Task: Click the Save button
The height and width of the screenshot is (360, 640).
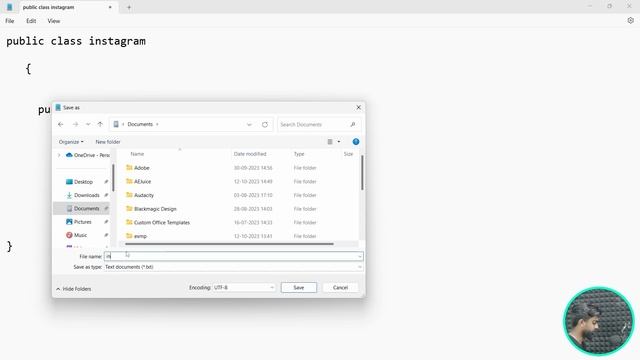Action: pos(299,287)
